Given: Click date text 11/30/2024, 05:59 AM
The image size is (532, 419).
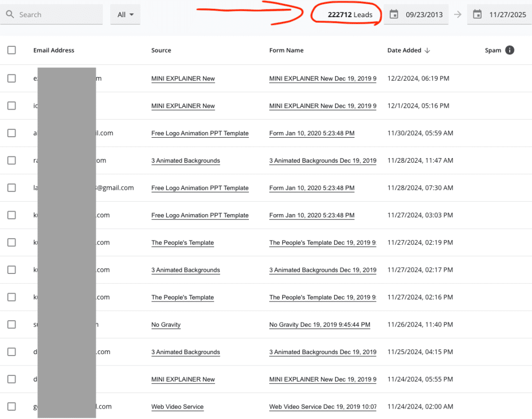Looking at the screenshot, I should [x=420, y=133].
